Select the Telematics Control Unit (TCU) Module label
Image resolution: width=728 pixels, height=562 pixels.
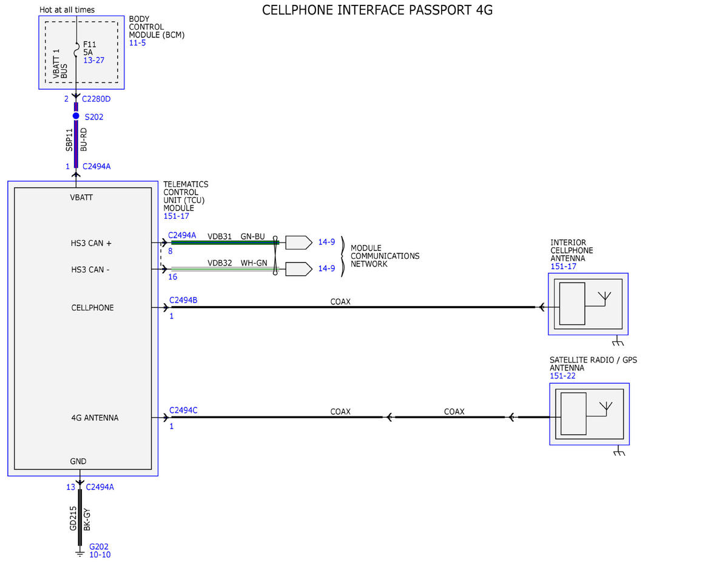[x=186, y=196]
